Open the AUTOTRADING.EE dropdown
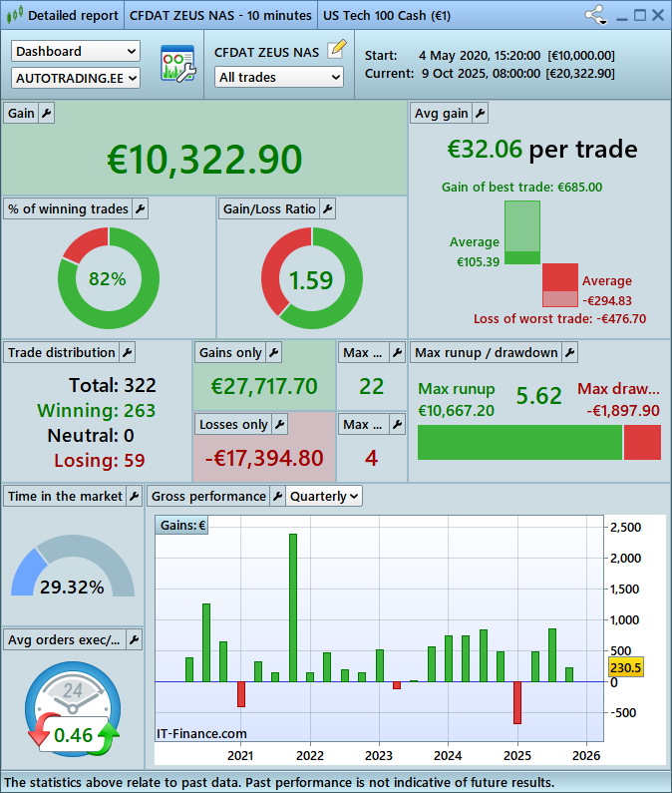 click(x=76, y=77)
